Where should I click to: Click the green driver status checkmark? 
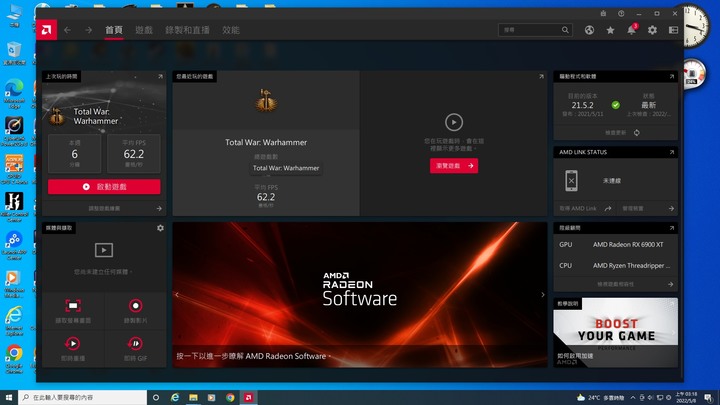pyautogui.click(x=616, y=105)
